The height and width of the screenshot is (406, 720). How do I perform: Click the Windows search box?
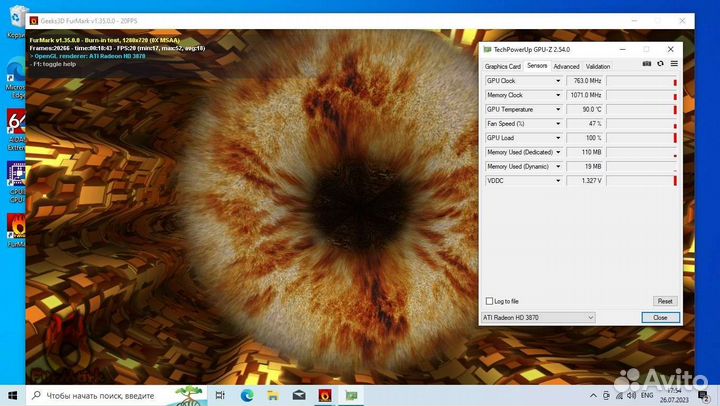[x=117, y=395]
